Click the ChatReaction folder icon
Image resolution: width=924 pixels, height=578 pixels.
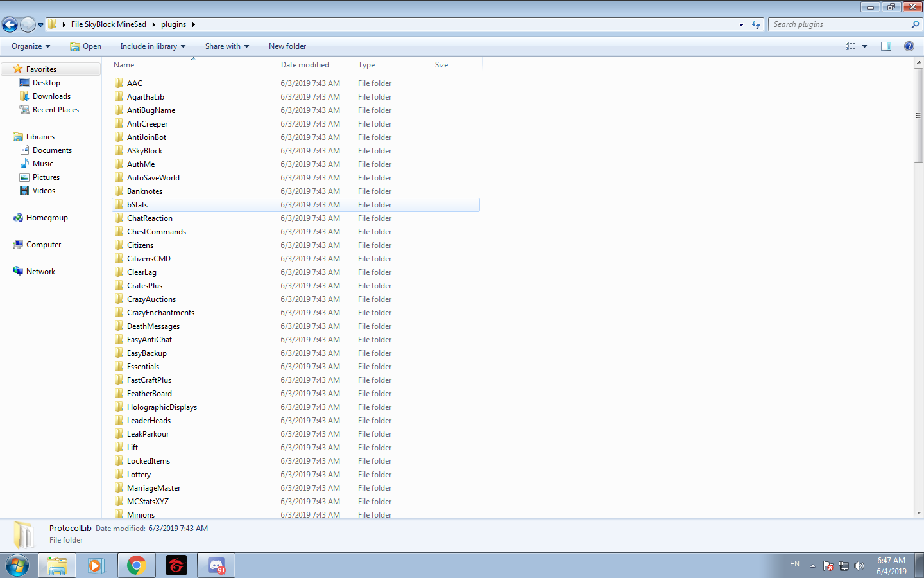click(x=119, y=218)
